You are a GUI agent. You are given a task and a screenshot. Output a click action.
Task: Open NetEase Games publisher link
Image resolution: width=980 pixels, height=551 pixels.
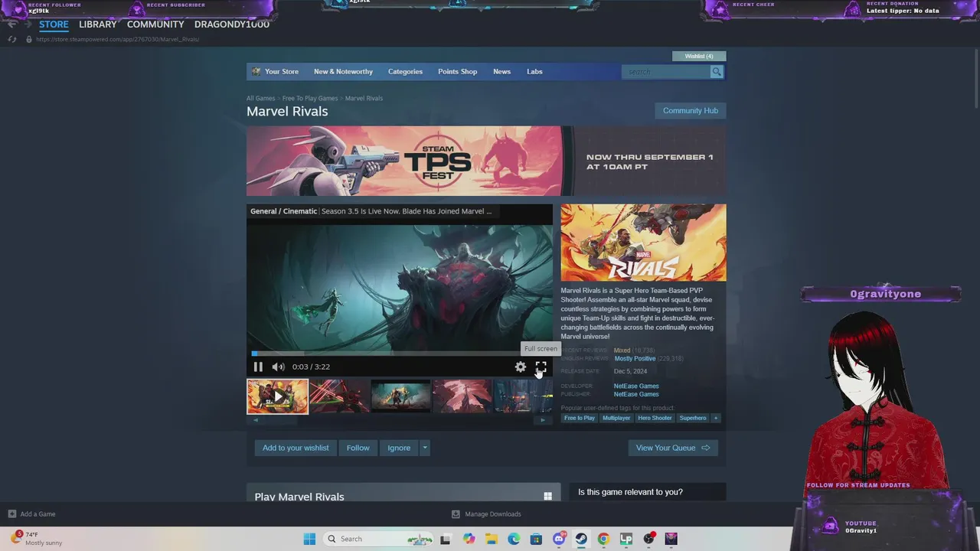pyautogui.click(x=636, y=394)
